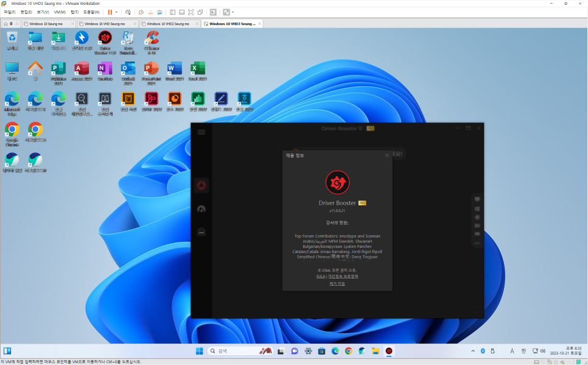Select Microsoft Edge desktop shortcut

pyautogui.click(x=12, y=104)
